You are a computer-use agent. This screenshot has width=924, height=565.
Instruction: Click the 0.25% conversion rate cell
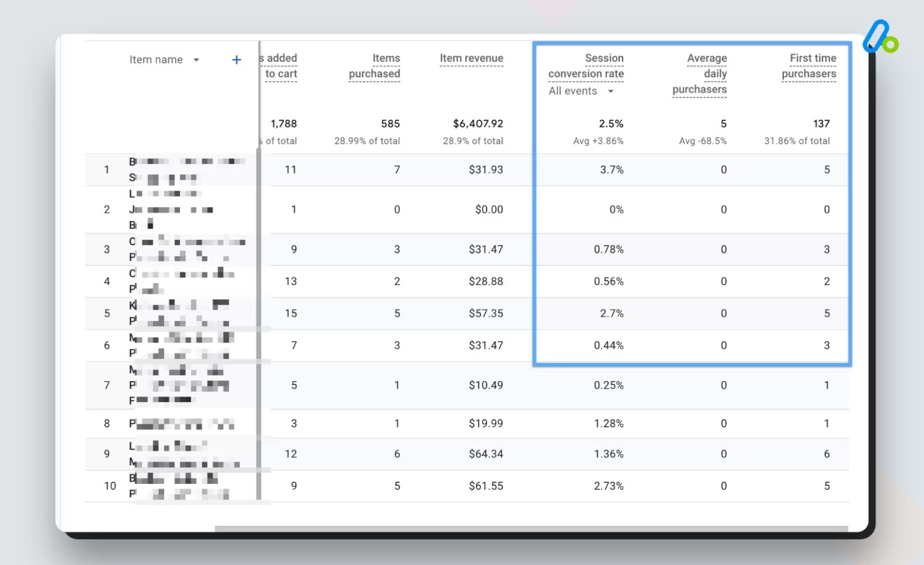click(x=609, y=385)
